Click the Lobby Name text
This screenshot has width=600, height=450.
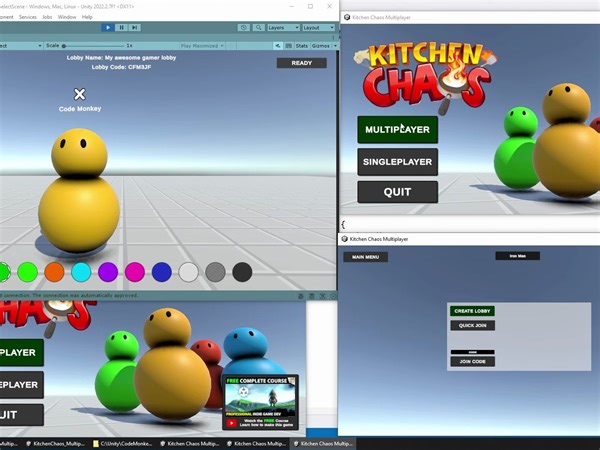pyautogui.click(x=121, y=58)
